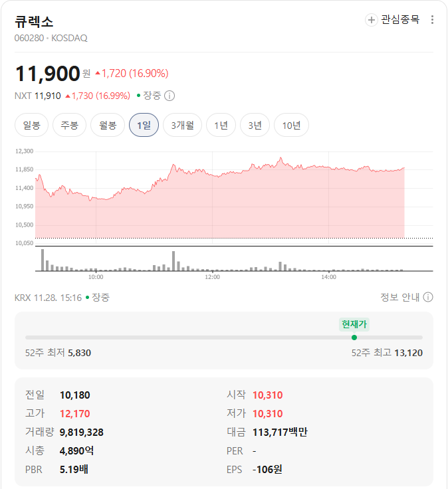Click the 시작 value 10,310
The width and height of the screenshot is (448, 489).
(268, 395)
